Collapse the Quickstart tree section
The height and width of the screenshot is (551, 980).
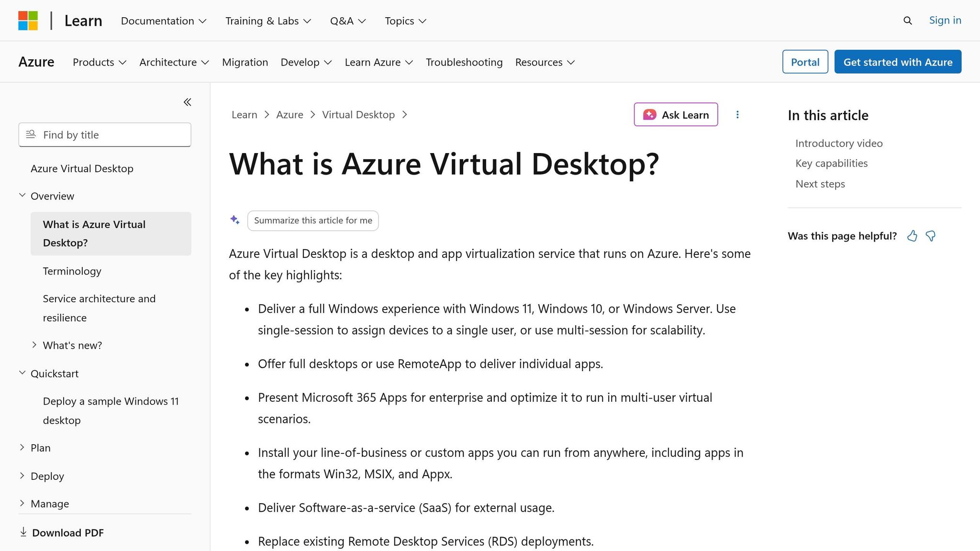22,373
